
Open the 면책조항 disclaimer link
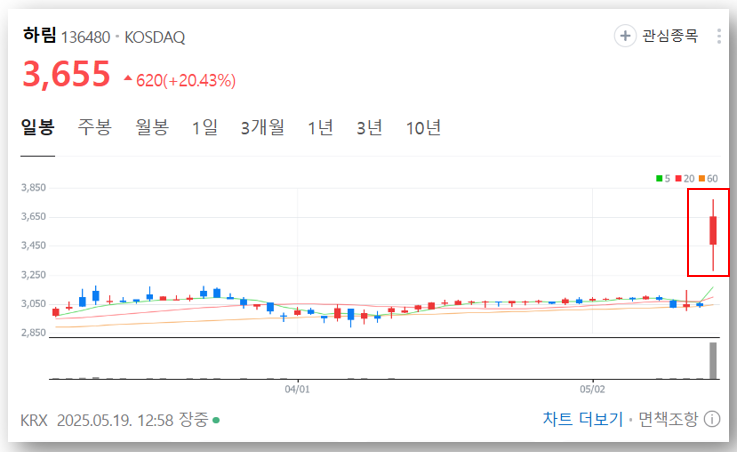(x=668, y=419)
